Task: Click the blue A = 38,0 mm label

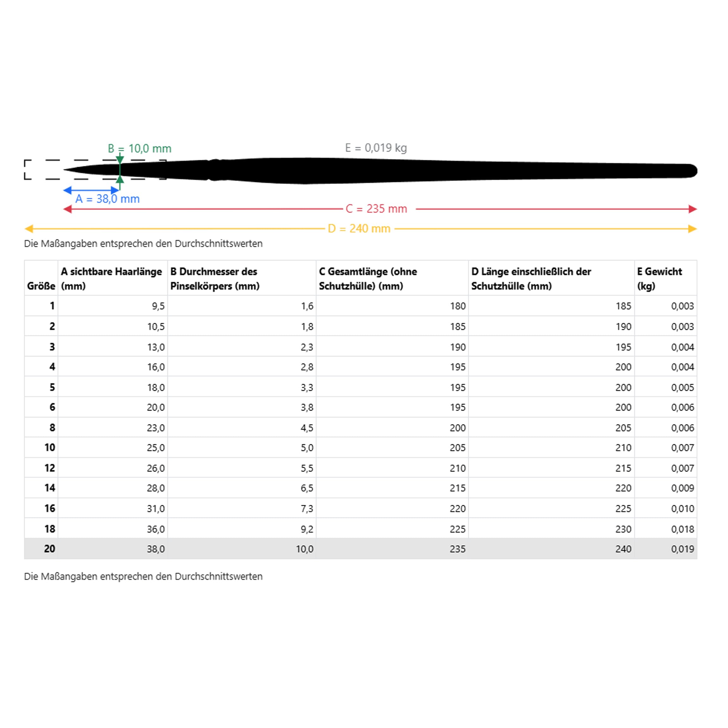Action: point(107,199)
